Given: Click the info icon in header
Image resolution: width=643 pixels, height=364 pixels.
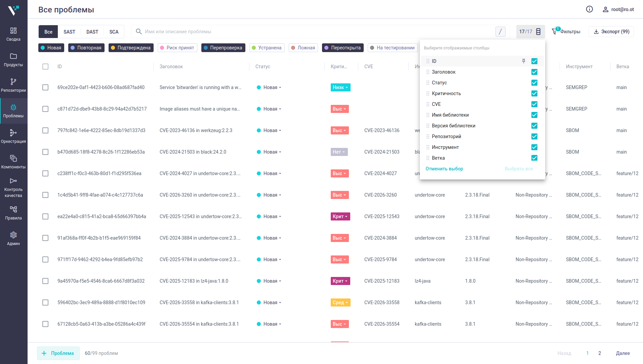Looking at the screenshot, I should pyautogui.click(x=589, y=9).
